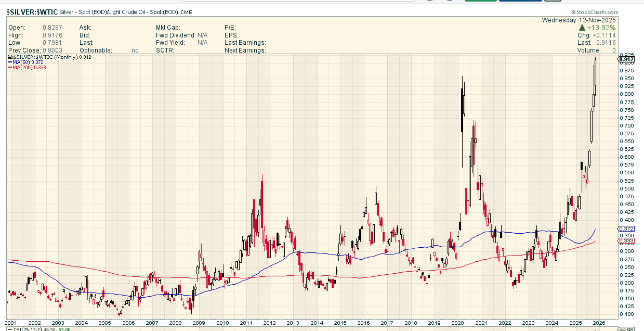644x331 pixels.
Task: Click the blue MA(50) legend line swatch
Action: (x=10, y=62)
